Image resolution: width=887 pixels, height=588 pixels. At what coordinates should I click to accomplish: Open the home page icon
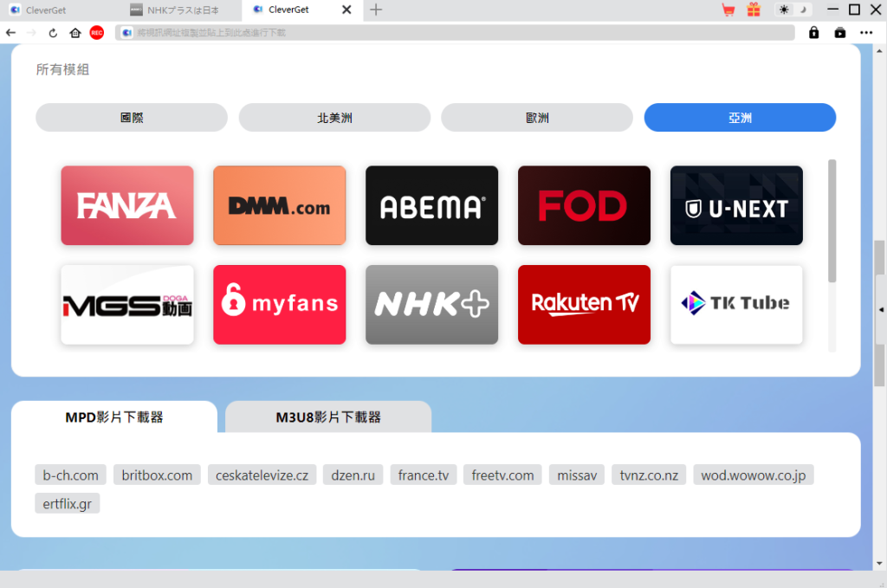(76, 33)
